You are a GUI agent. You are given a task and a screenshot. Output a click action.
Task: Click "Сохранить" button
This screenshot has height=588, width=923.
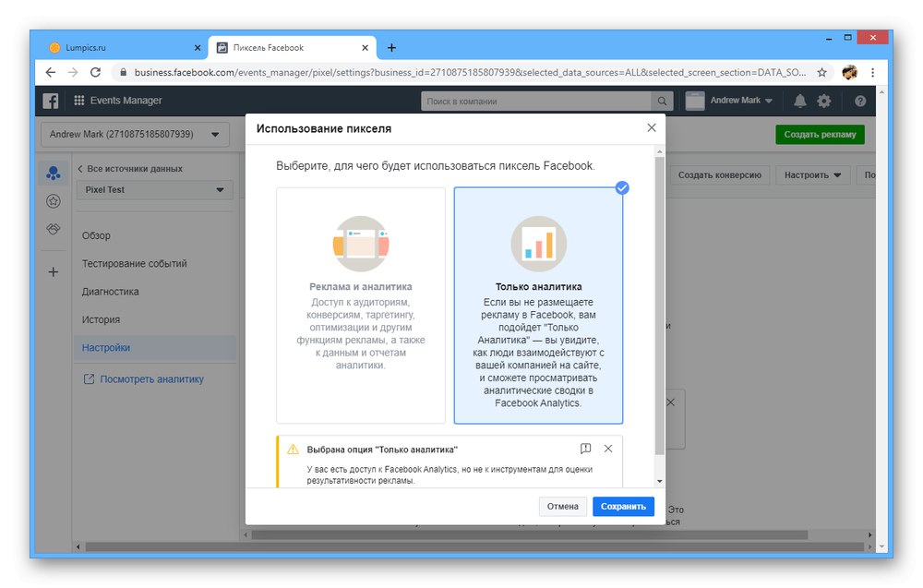[x=623, y=506]
